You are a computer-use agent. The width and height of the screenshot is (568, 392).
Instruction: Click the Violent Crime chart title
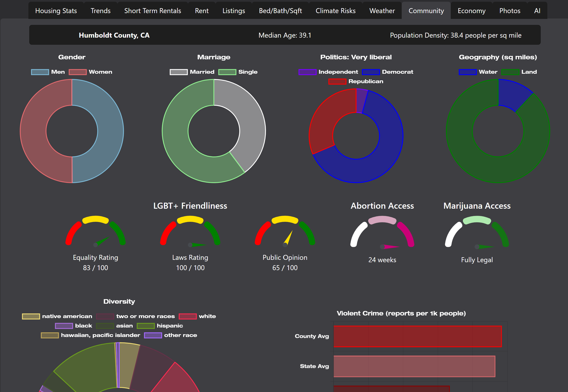[x=401, y=313]
